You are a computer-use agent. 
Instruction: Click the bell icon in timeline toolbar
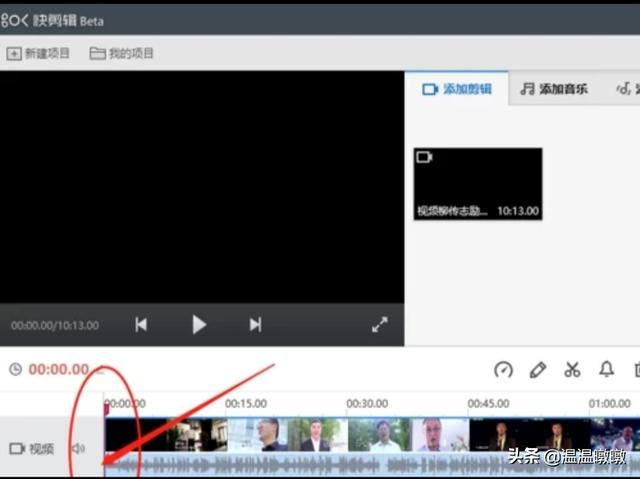click(x=606, y=369)
